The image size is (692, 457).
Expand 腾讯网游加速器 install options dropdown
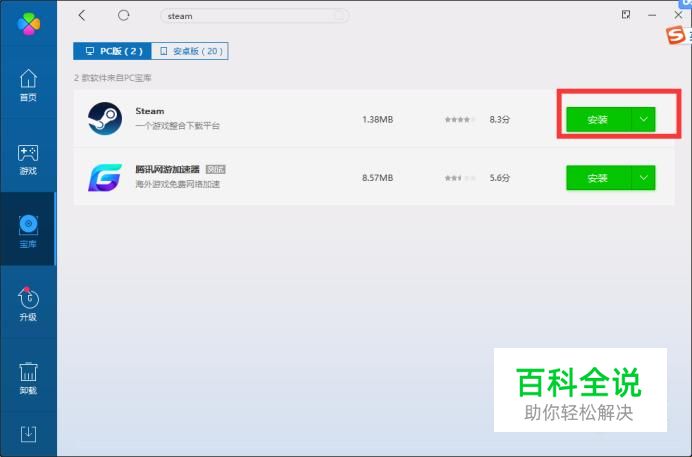(x=643, y=178)
